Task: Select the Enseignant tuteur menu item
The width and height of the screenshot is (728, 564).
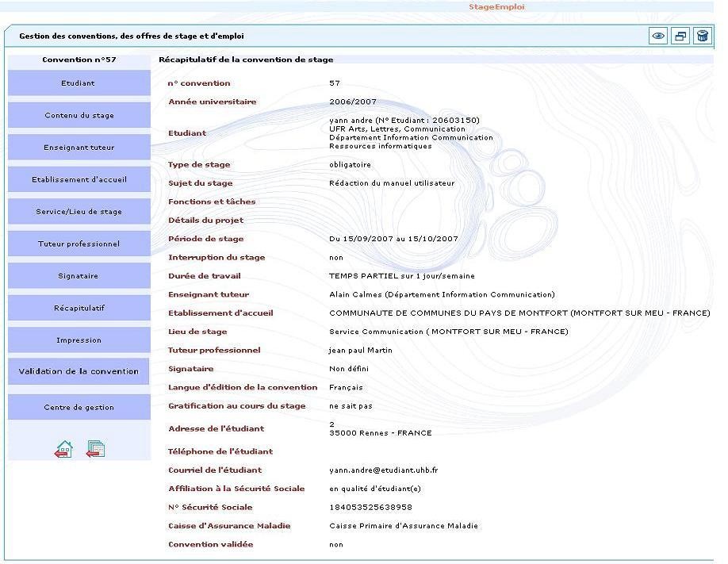Action: coord(79,148)
